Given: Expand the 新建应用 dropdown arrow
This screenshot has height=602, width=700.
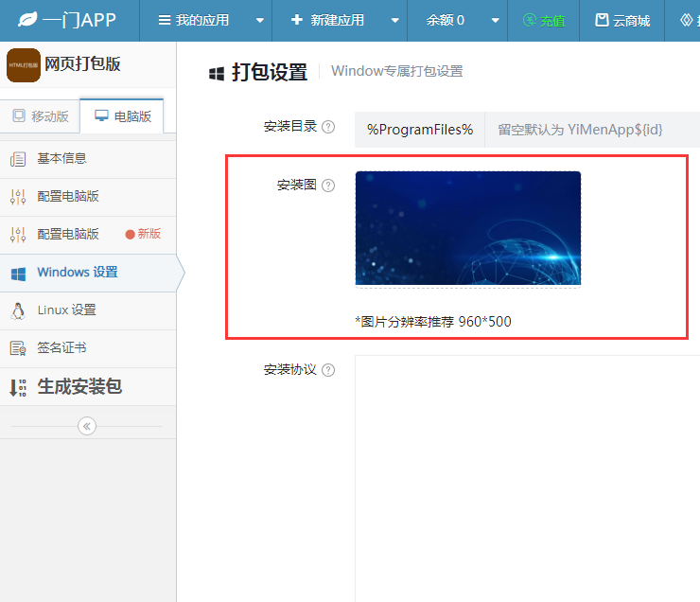Looking at the screenshot, I should coord(395,21).
